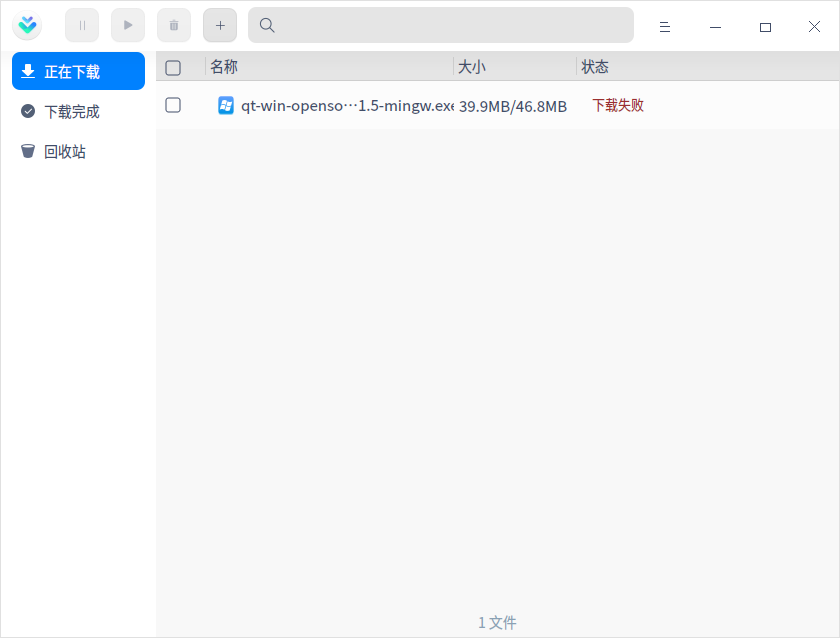Start download using the play toolbar button
This screenshot has height=638, width=840.
(128, 25)
